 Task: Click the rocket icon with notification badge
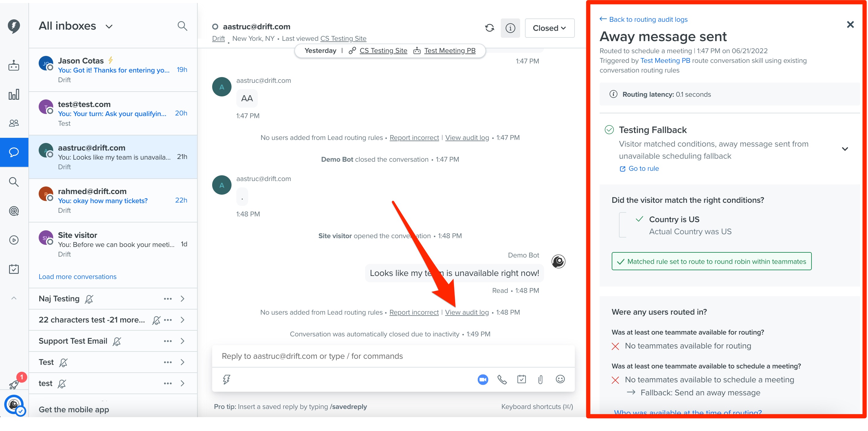pos(14,384)
